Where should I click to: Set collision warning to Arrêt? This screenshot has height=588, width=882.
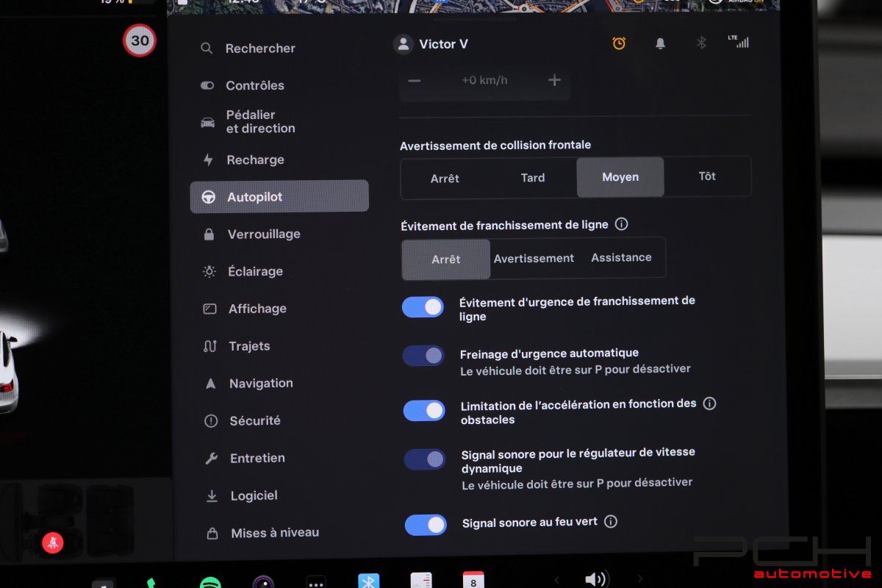click(x=445, y=178)
